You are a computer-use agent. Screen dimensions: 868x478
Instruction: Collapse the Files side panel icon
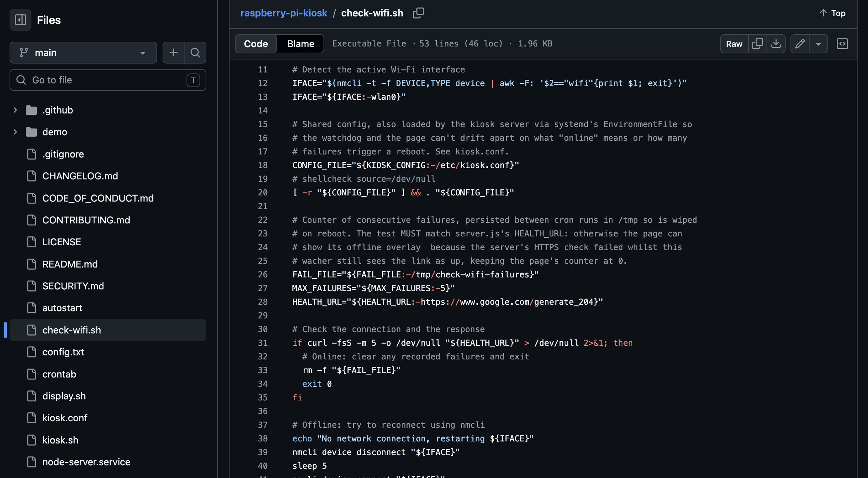click(20, 20)
